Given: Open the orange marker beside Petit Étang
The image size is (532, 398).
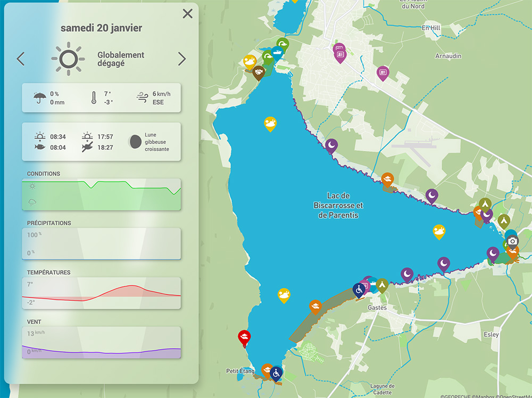Looking at the screenshot, I should coord(267,370).
